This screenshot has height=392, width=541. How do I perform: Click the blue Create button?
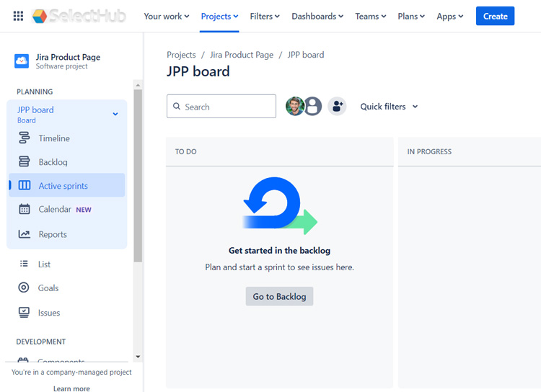point(495,16)
